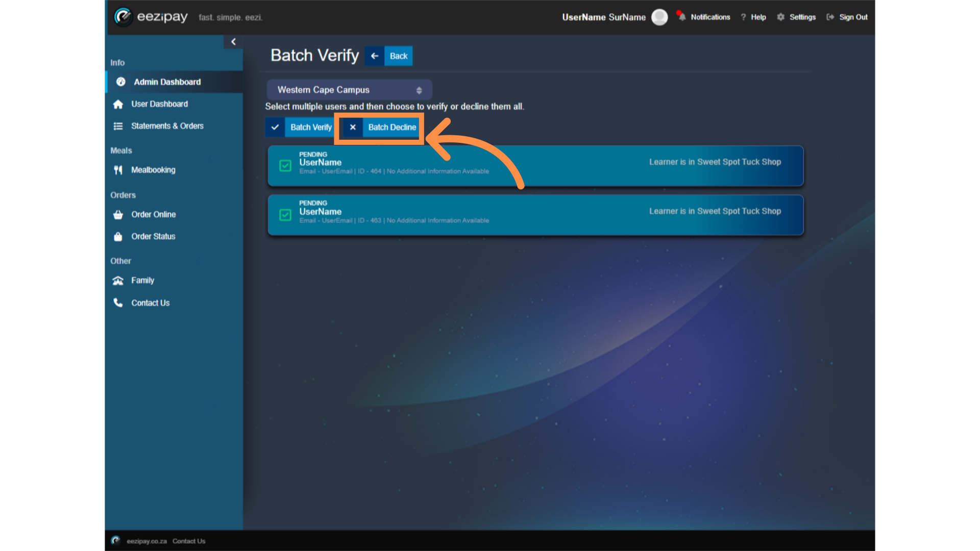
Task: Click the Contact Us phone icon
Action: (118, 303)
